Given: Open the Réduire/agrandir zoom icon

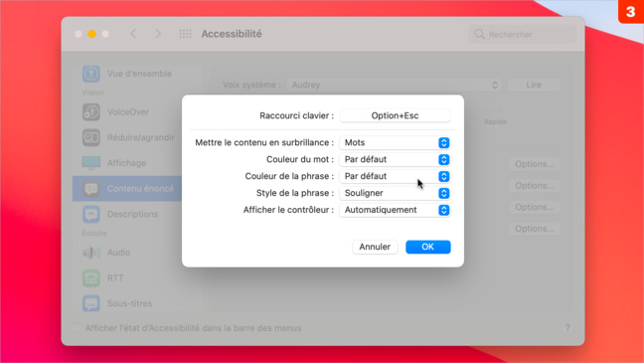Looking at the screenshot, I should point(90,137).
